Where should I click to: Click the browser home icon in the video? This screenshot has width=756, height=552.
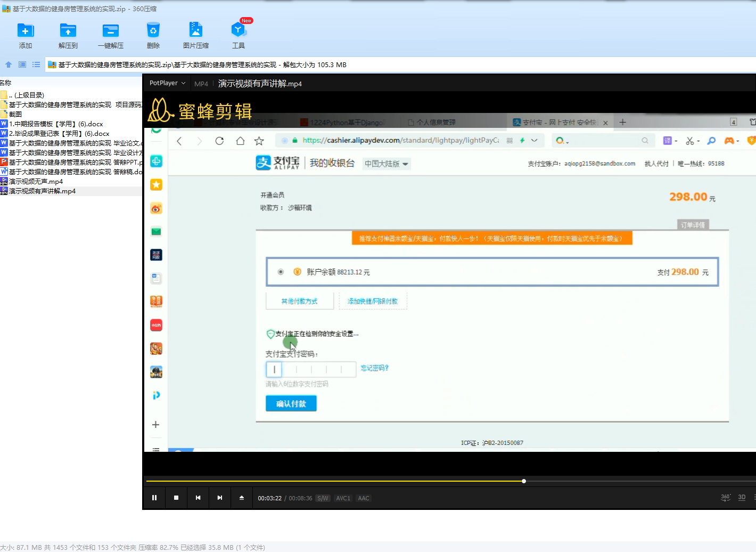pyautogui.click(x=240, y=141)
